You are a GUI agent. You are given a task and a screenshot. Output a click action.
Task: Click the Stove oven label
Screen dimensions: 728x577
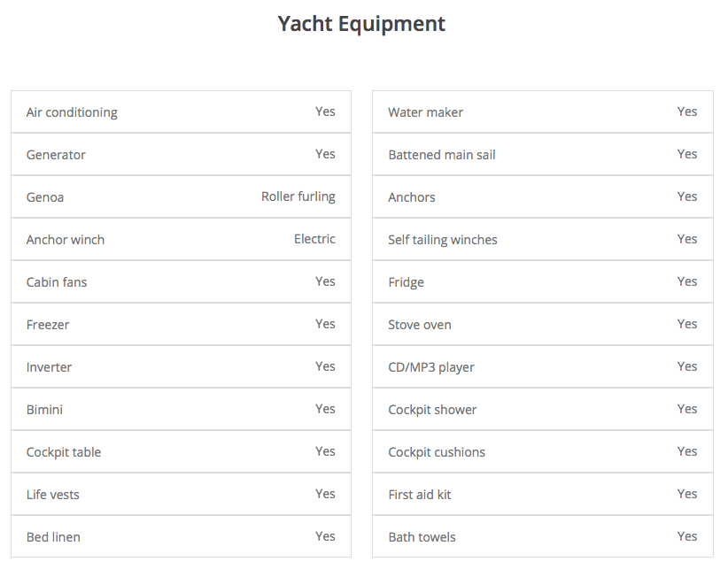(x=420, y=325)
